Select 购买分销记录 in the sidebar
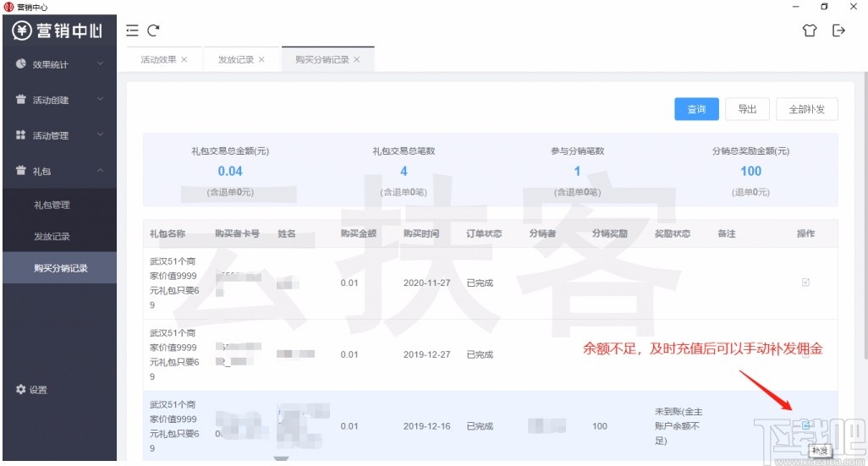The width and height of the screenshot is (868, 466). [60, 268]
